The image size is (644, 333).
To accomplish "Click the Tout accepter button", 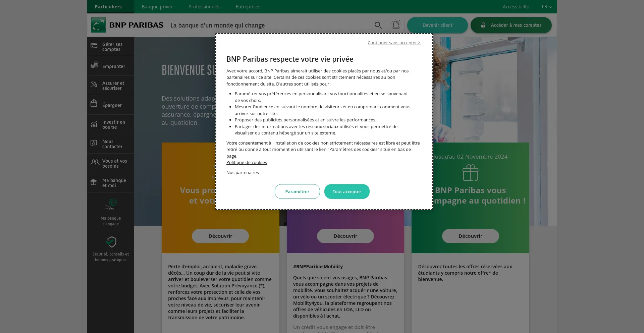I will point(347,191).
